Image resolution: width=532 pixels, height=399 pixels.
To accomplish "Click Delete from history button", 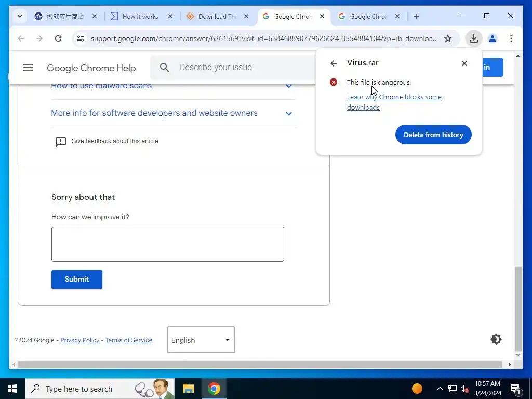I will (433, 135).
